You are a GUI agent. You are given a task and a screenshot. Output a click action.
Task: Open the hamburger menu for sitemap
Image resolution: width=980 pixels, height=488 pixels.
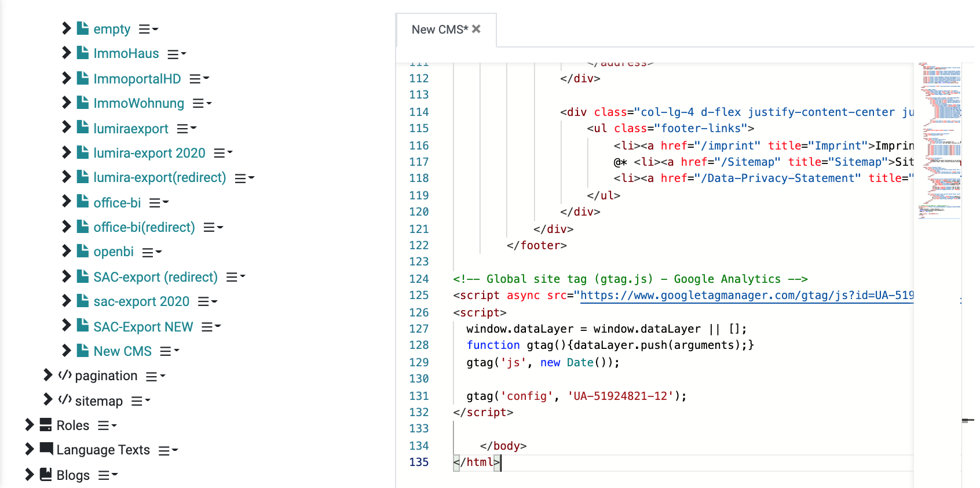pos(141,401)
